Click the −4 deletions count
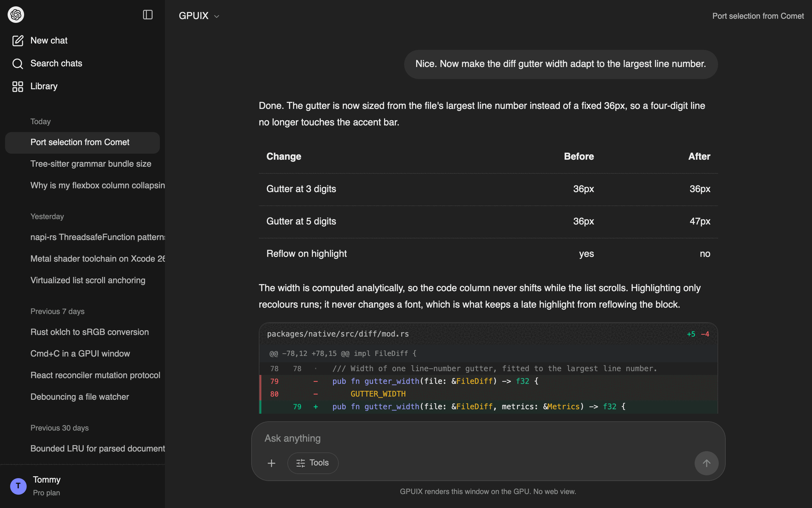Screen dimensions: 812x508 (x=705, y=334)
